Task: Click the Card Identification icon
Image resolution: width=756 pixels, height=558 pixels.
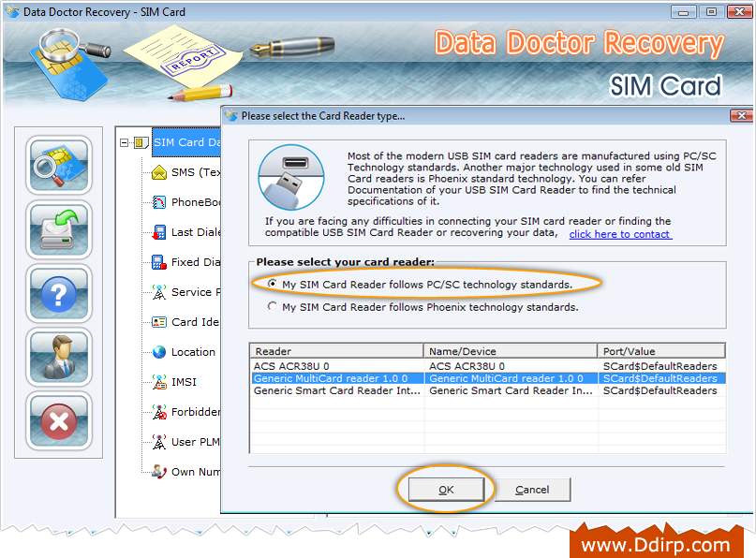Action: pos(159,322)
